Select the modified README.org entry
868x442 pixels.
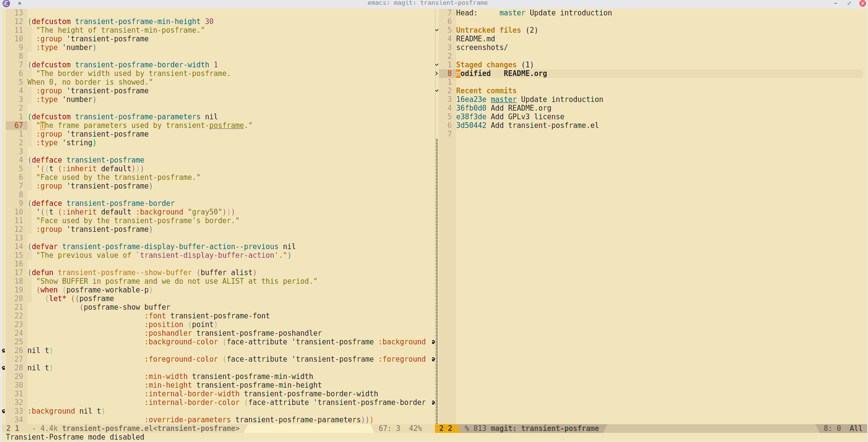[501, 74]
